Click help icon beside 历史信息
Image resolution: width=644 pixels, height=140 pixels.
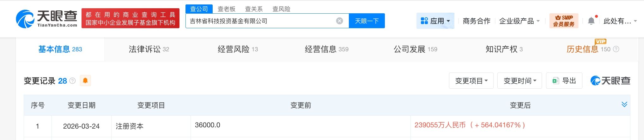pos(616,49)
